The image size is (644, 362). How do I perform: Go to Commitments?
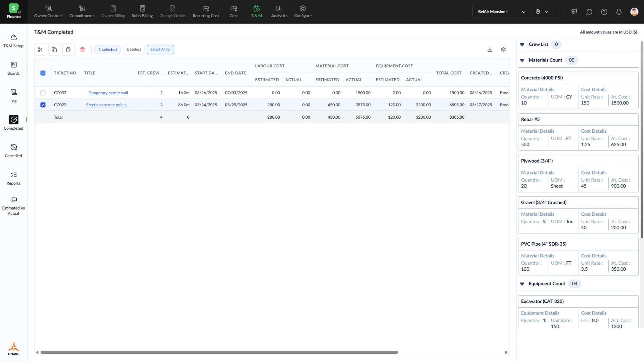click(x=82, y=12)
